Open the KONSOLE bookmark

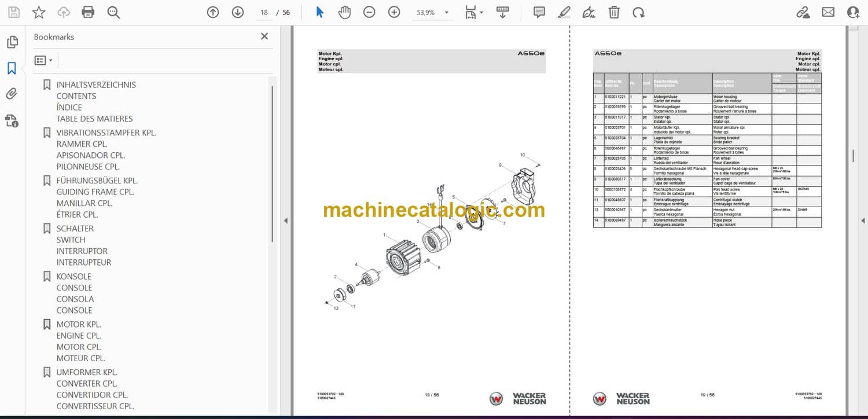[73, 277]
